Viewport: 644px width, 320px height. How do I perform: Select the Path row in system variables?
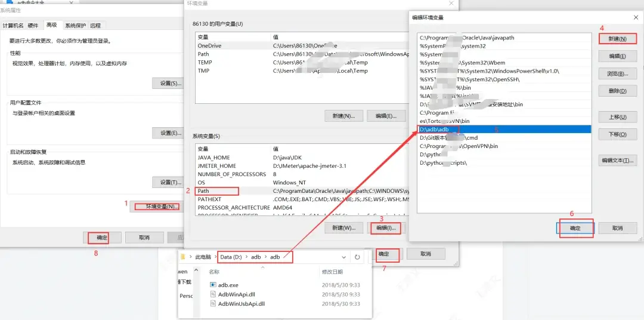pyautogui.click(x=204, y=191)
